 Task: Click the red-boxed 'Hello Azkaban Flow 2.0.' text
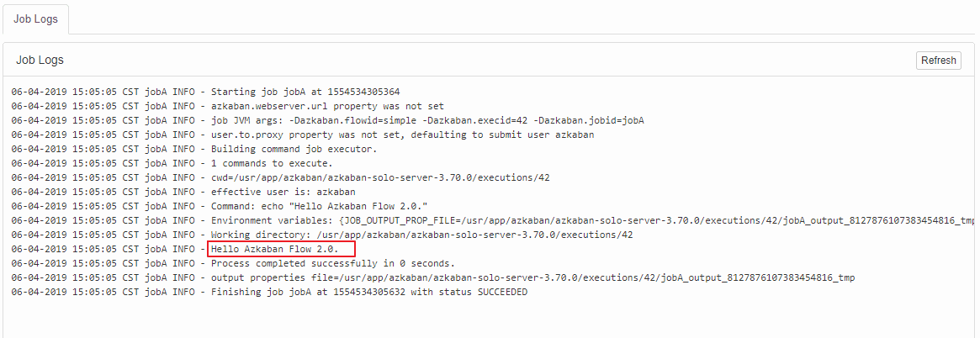(281, 249)
